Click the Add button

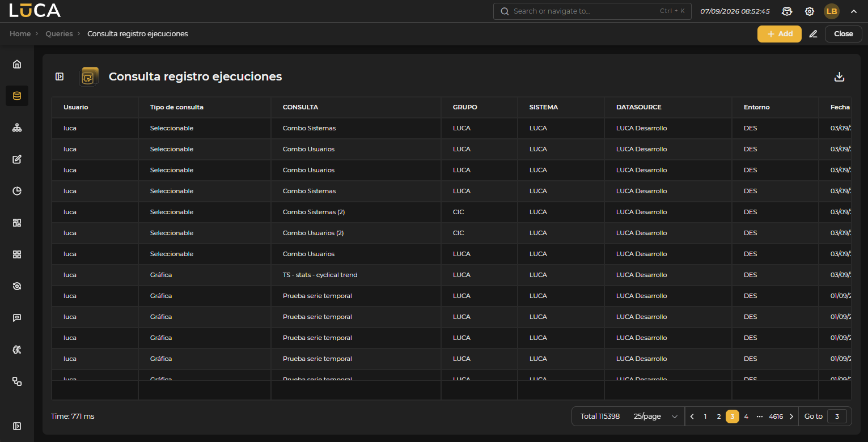(x=780, y=34)
